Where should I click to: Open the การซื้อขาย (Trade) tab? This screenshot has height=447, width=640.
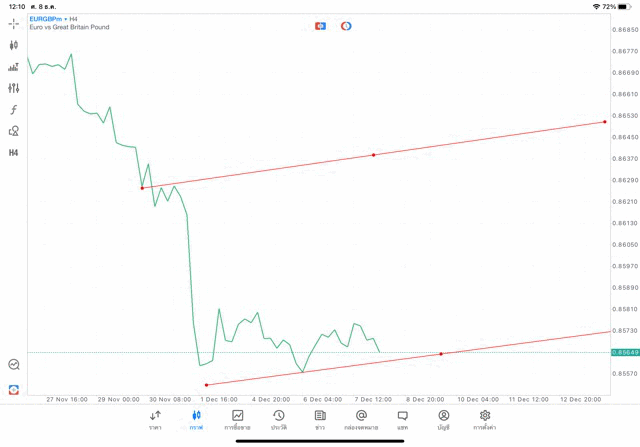[x=238, y=420]
